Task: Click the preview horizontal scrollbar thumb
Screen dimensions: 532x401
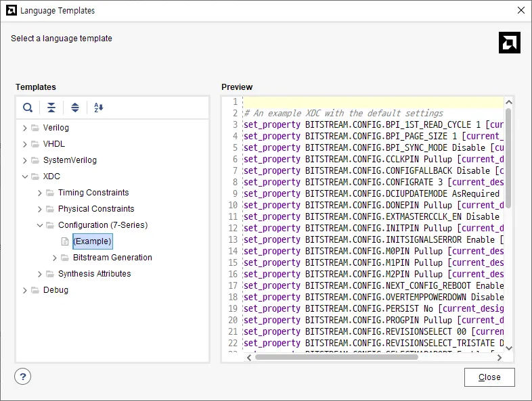Action: click(x=336, y=357)
